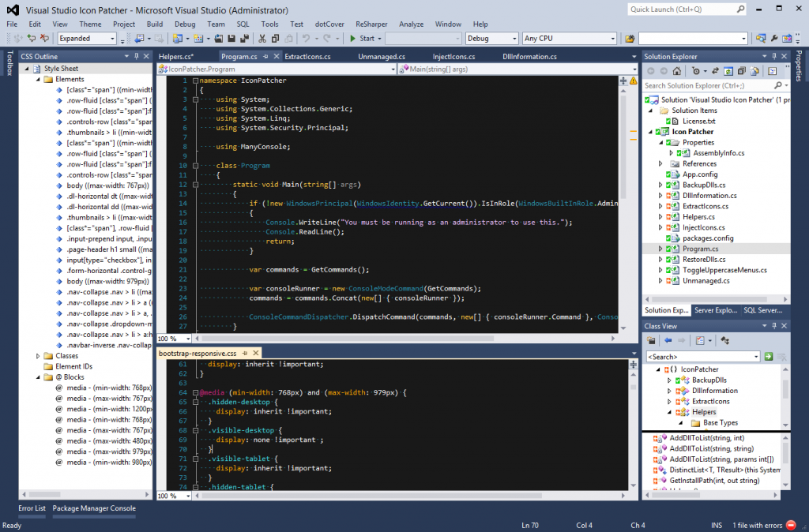Open the Expanded dropdown in the toolbar
809x532 pixels.
tap(112, 38)
